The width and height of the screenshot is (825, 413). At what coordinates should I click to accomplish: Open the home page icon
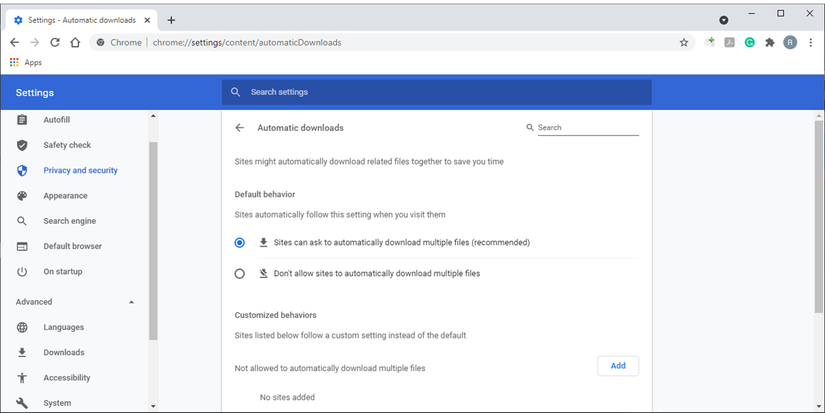[x=75, y=43]
